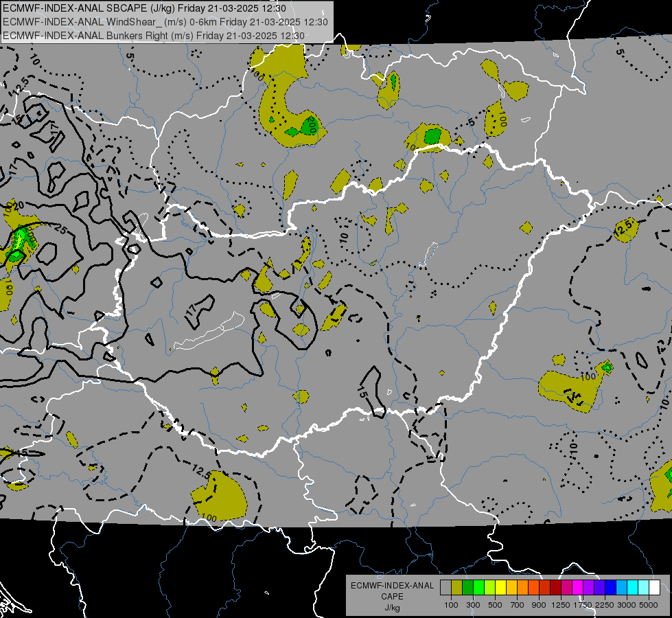The image size is (672, 618).
Task: Click the grey swatch in CAPE legend
Action: [x=445, y=588]
